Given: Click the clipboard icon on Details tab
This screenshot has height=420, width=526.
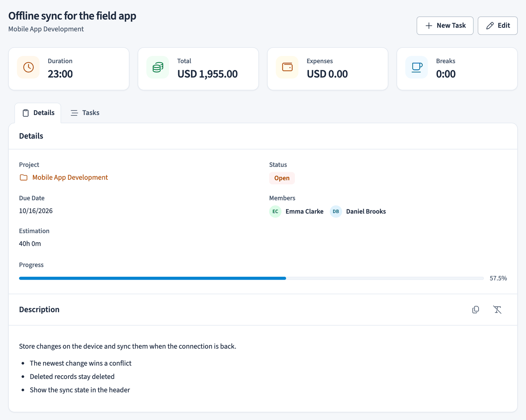Looking at the screenshot, I should coord(26,113).
